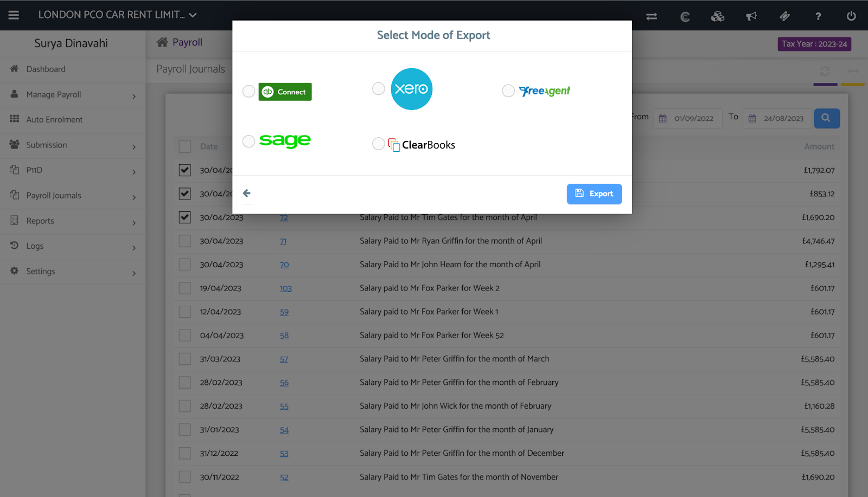Screen dimensions: 868x497
Task: Click the ticket icon in top bar
Action: point(784,16)
